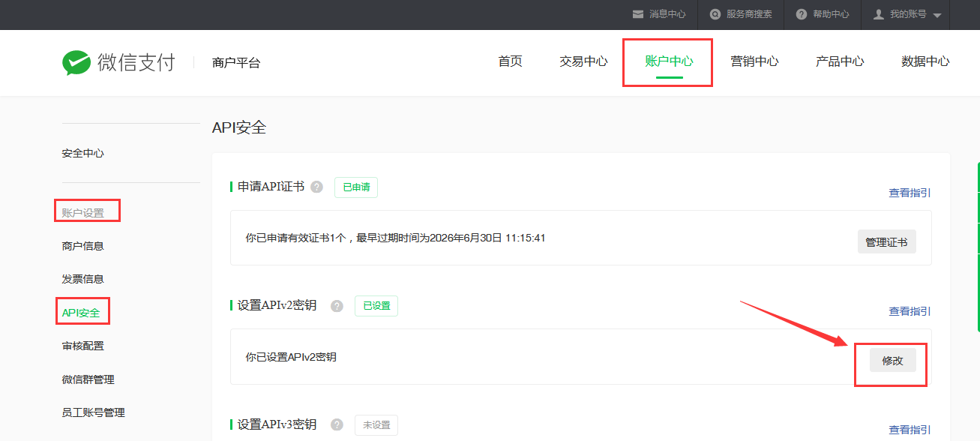Click the service provider search icon
Viewport: 980px width, 441px height.
click(x=715, y=14)
